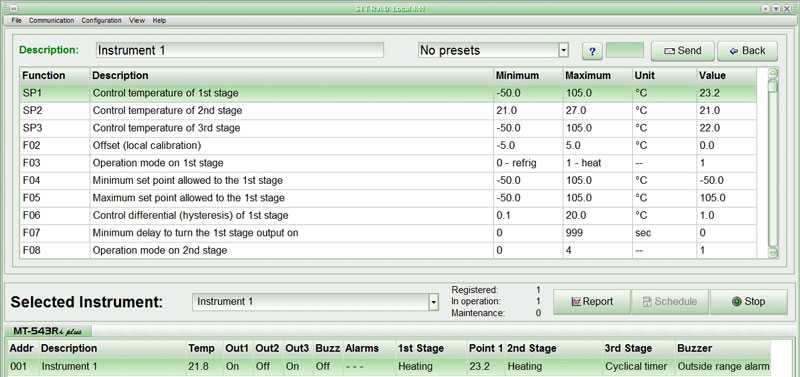This screenshot has width=800, height=377.
Task: Click the SP3 value 22.0 cell
Action: (726, 128)
